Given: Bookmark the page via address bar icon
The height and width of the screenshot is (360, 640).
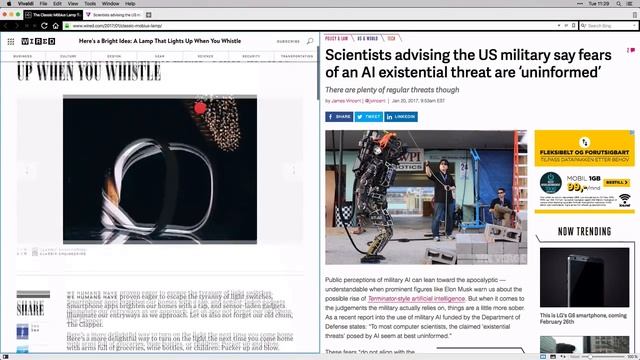Looking at the screenshot, I should [x=573, y=26].
